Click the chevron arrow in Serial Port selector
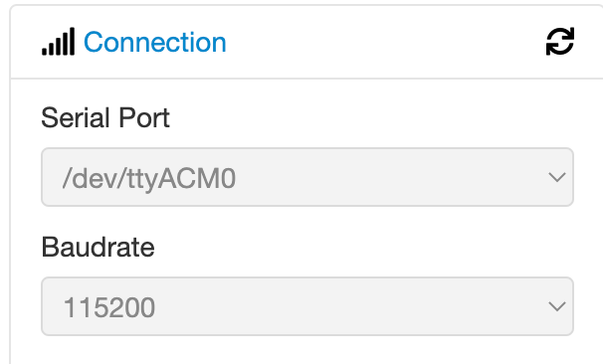The image size is (603, 364). pos(556,177)
